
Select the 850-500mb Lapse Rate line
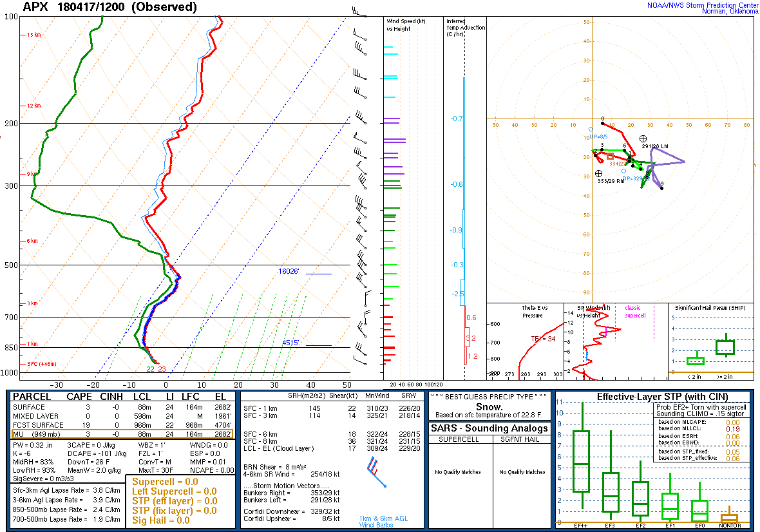66,509
